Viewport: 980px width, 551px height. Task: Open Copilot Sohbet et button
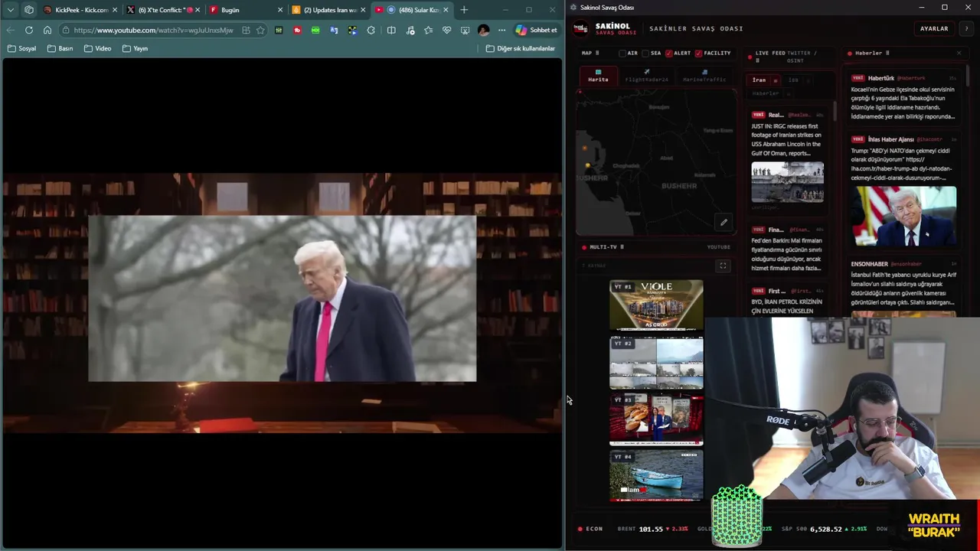(537, 30)
